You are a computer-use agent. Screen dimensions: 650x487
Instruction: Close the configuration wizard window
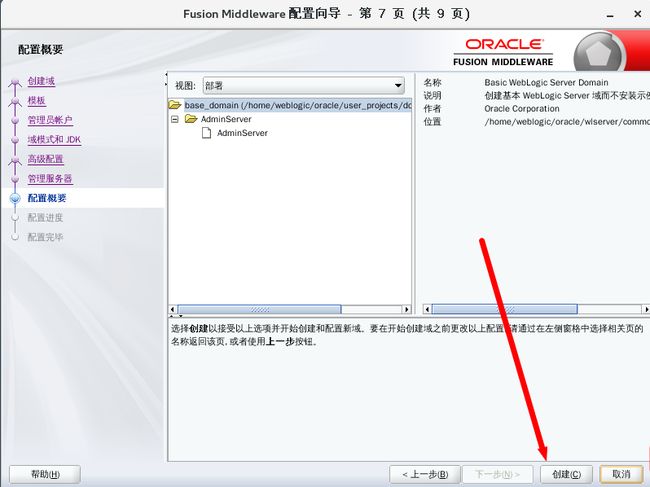[638, 14]
